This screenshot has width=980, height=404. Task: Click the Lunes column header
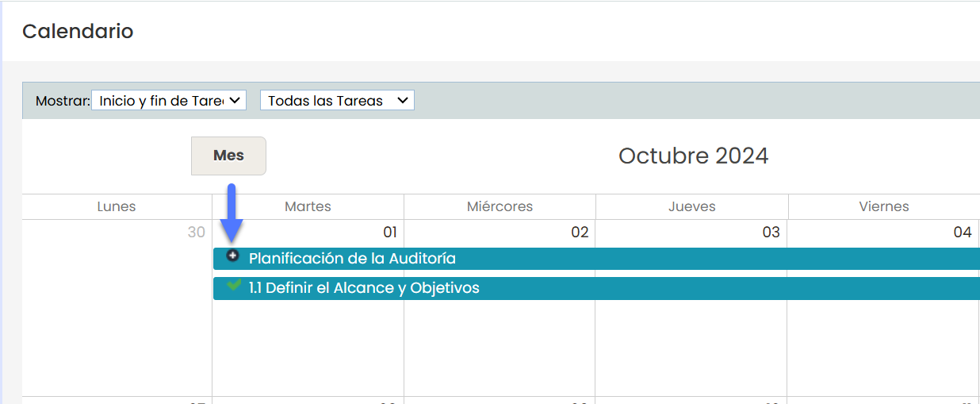[x=117, y=206]
